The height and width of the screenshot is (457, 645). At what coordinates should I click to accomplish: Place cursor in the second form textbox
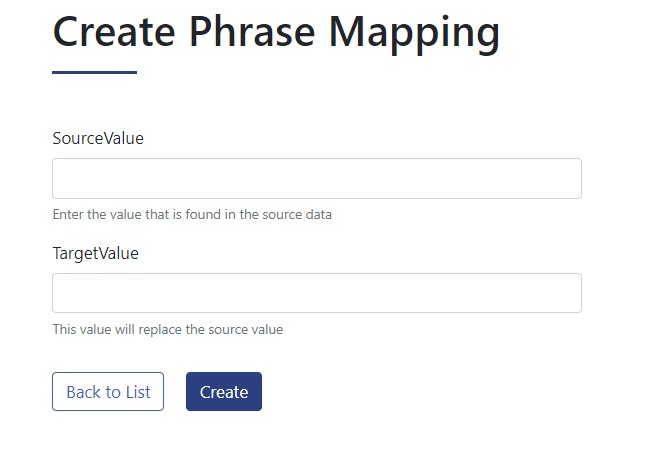point(316,293)
